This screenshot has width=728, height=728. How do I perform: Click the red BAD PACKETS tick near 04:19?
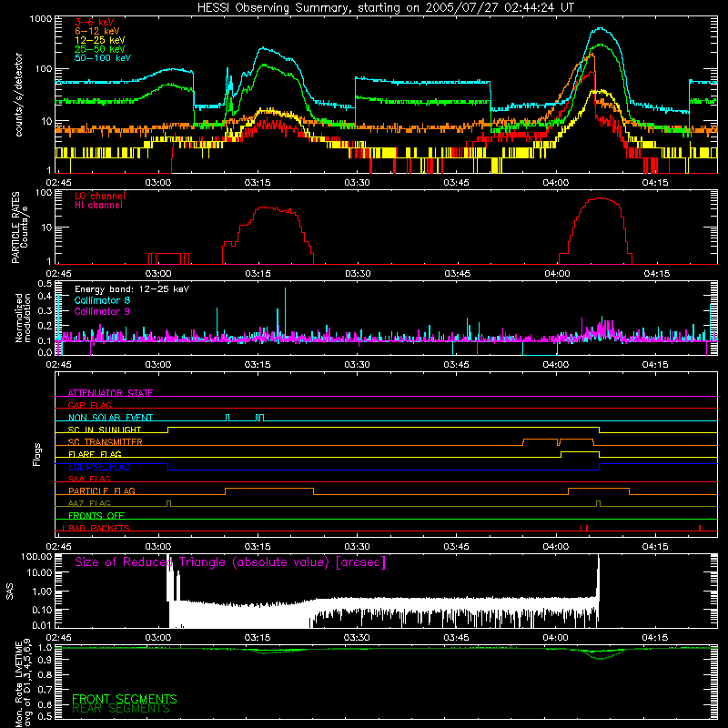click(x=700, y=528)
